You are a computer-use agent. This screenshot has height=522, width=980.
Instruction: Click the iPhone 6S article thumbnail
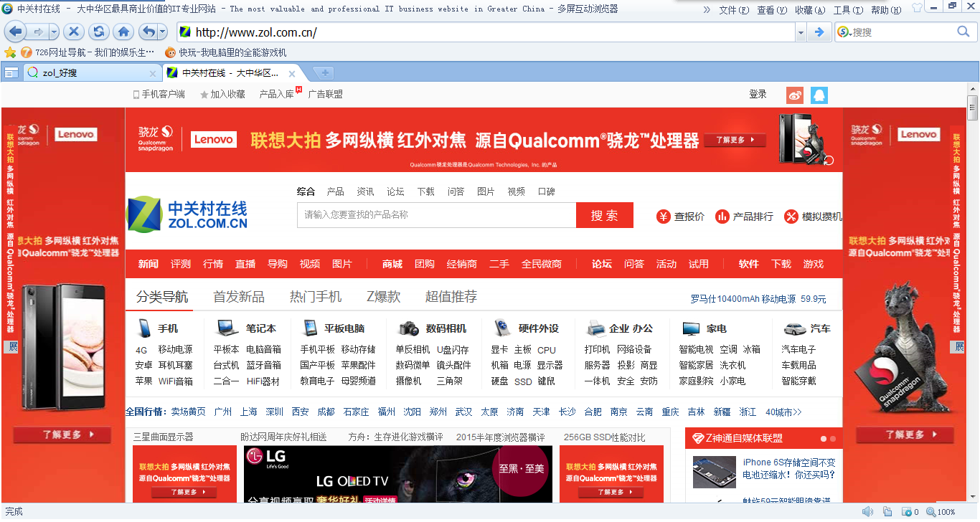[x=714, y=472]
